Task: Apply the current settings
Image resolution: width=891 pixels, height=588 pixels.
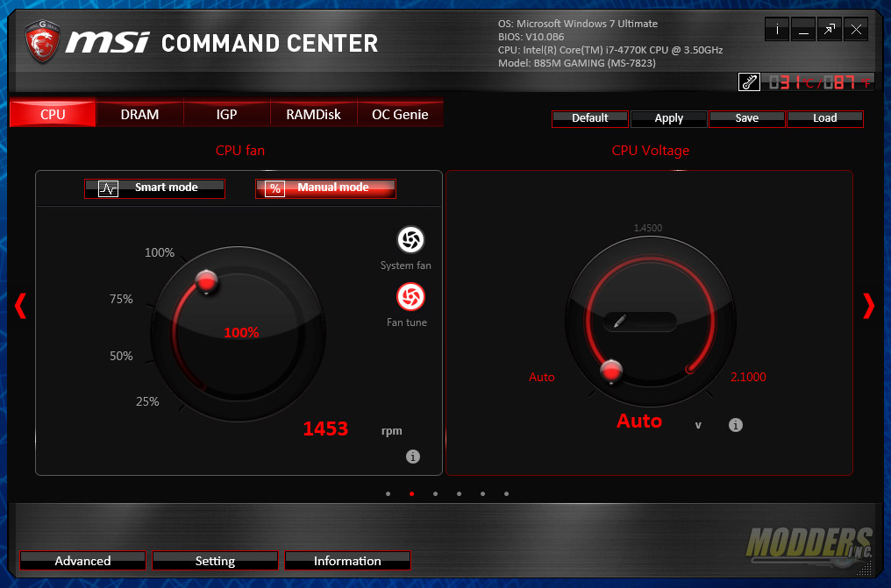Action: coord(669,118)
